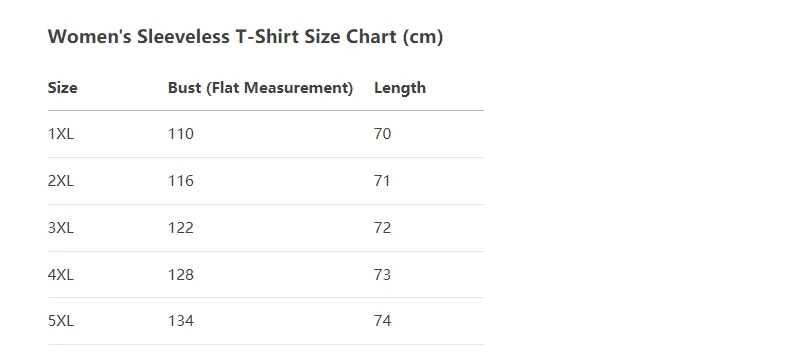Click the length value 72
The height and width of the screenshot is (361, 788).
tap(382, 228)
